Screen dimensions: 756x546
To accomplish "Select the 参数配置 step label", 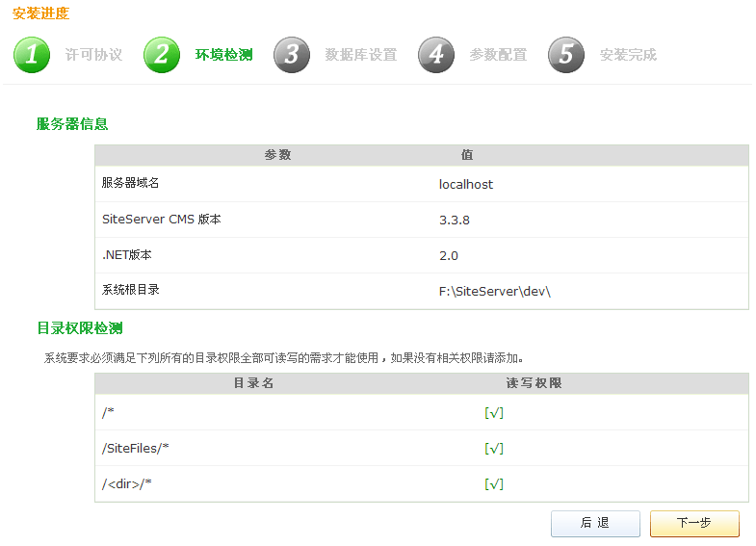I will click(x=498, y=55).
